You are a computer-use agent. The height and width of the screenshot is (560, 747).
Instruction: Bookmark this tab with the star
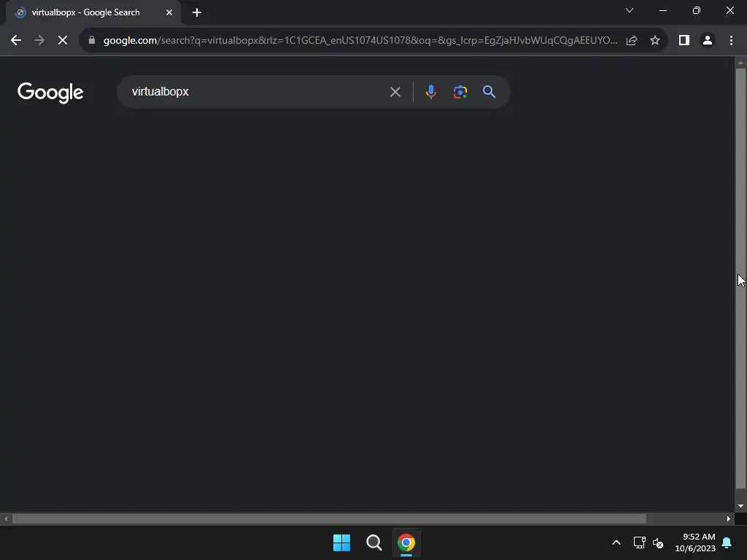pos(655,41)
